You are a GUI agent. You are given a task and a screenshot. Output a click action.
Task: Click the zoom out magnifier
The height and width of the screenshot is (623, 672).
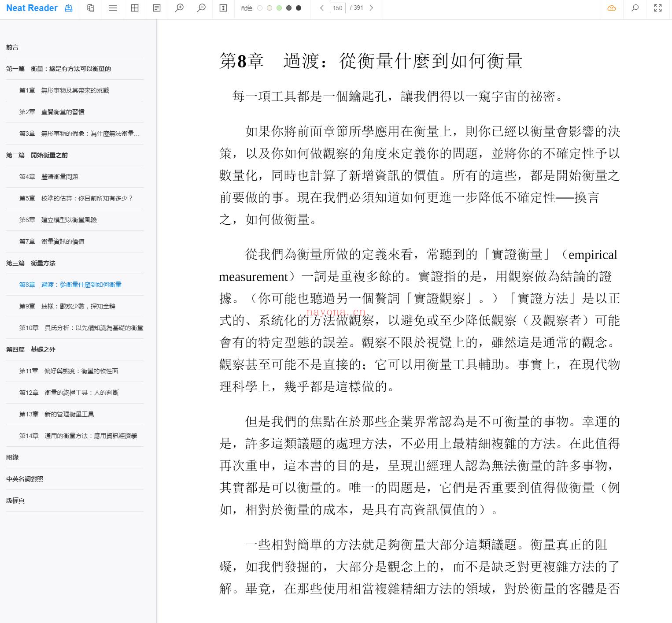tap(201, 8)
